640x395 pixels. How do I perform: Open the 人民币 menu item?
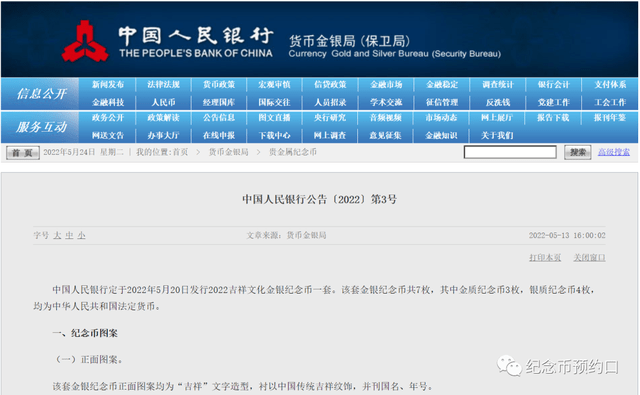tap(163, 102)
